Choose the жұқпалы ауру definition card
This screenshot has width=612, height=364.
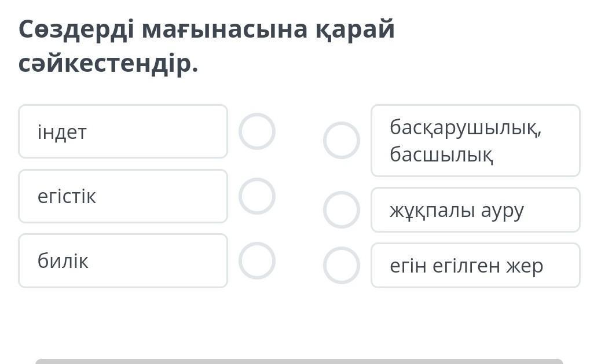click(x=475, y=209)
